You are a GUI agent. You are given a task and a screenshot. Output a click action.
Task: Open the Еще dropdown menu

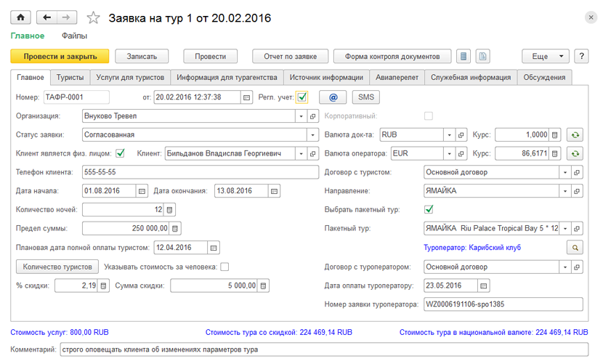point(545,56)
